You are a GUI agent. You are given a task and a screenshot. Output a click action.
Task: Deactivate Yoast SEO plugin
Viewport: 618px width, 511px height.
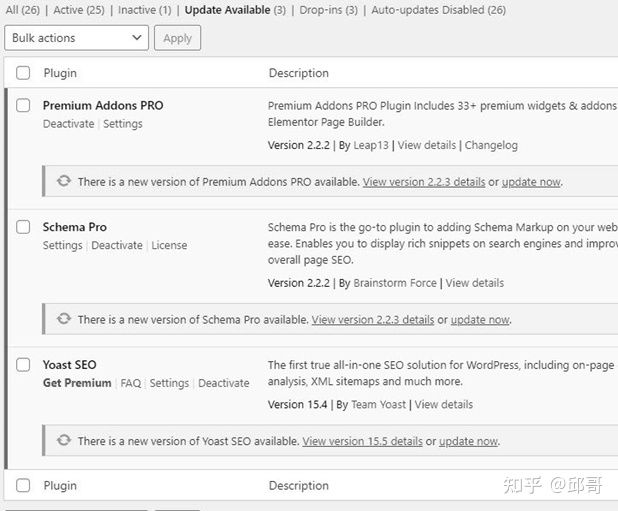coord(223,383)
